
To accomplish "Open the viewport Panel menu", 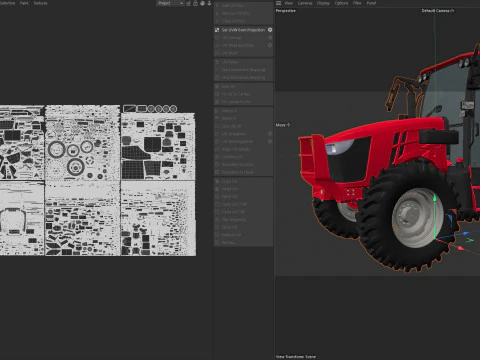I will pyautogui.click(x=371, y=3).
